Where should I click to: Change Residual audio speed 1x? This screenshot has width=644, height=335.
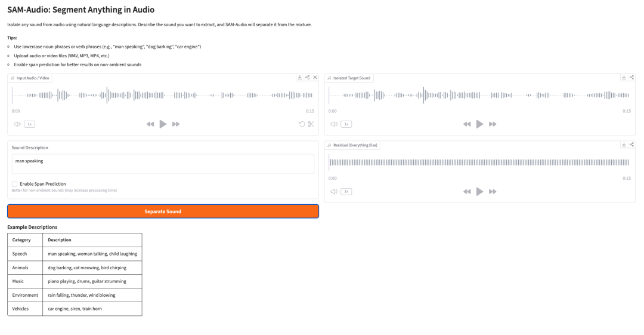pos(346,191)
